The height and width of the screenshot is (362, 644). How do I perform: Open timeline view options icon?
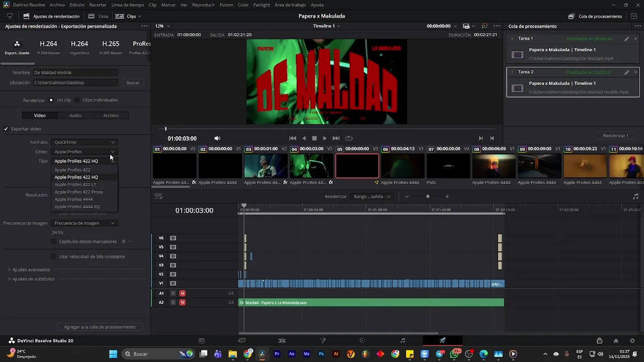[158, 196]
